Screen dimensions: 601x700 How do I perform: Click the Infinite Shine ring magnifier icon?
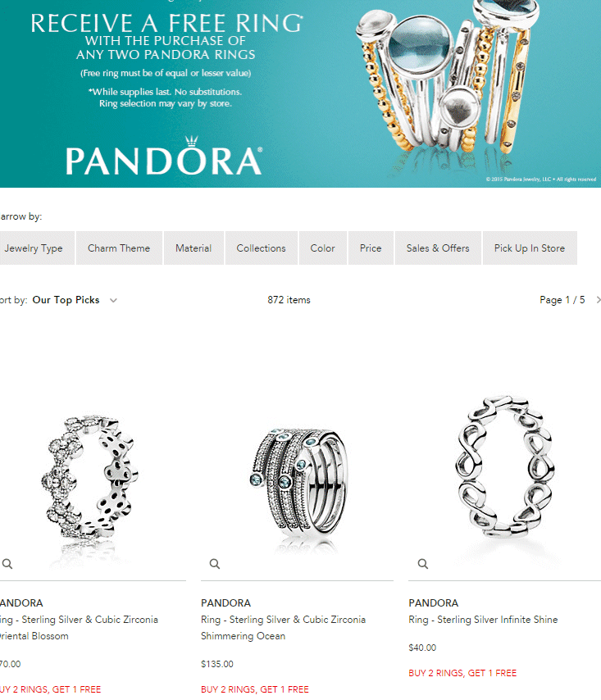click(x=423, y=564)
